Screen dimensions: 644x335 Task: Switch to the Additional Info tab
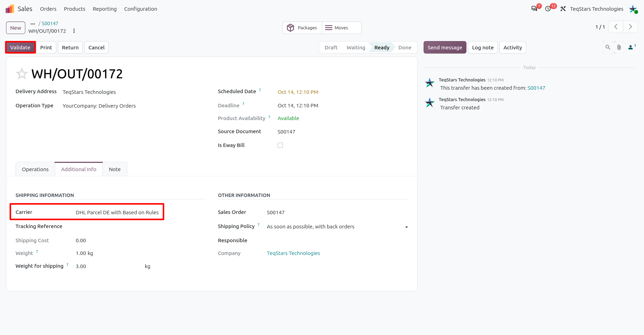coord(79,169)
